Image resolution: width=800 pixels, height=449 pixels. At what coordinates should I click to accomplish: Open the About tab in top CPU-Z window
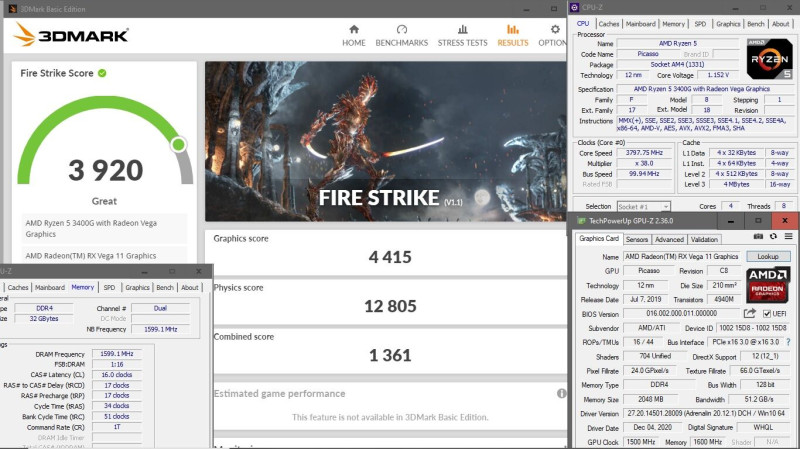coord(781,23)
